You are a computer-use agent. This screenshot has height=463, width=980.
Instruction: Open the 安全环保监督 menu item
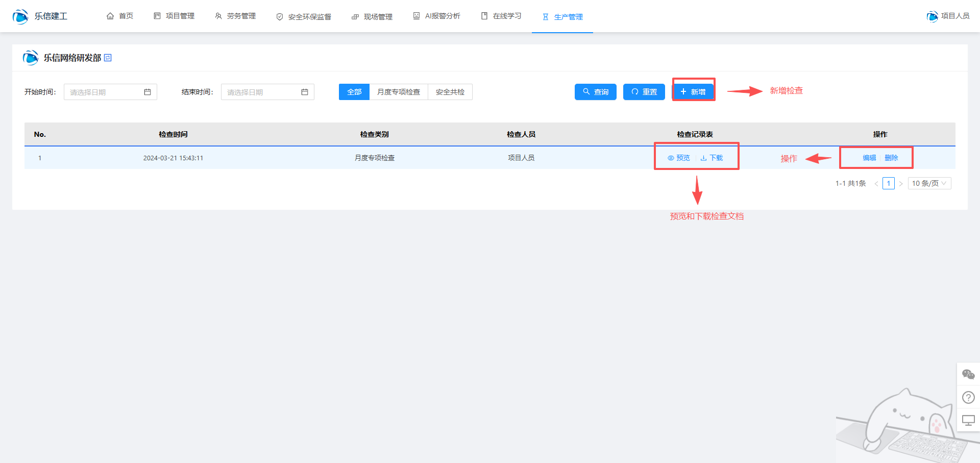pyautogui.click(x=304, y=17)
